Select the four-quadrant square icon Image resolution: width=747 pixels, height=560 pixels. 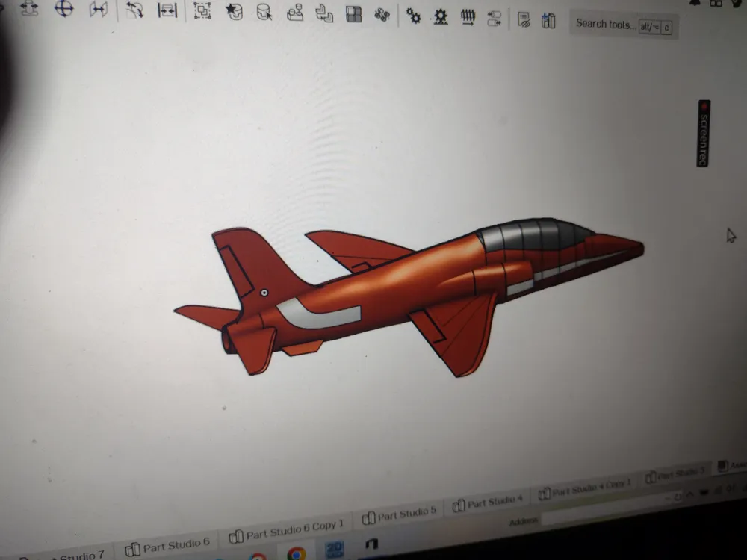point(353,14)
